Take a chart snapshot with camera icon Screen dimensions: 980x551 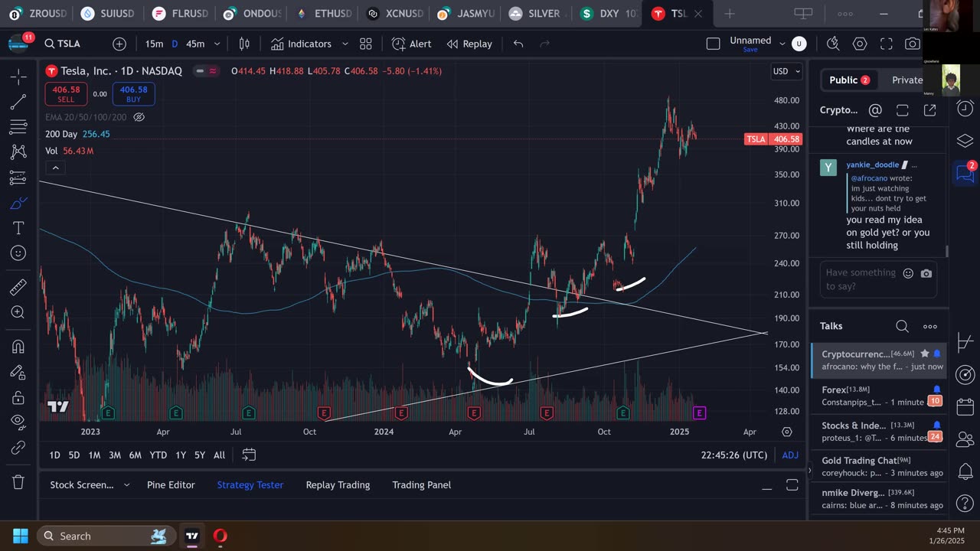pyautogui.click(x=913, y=44)
